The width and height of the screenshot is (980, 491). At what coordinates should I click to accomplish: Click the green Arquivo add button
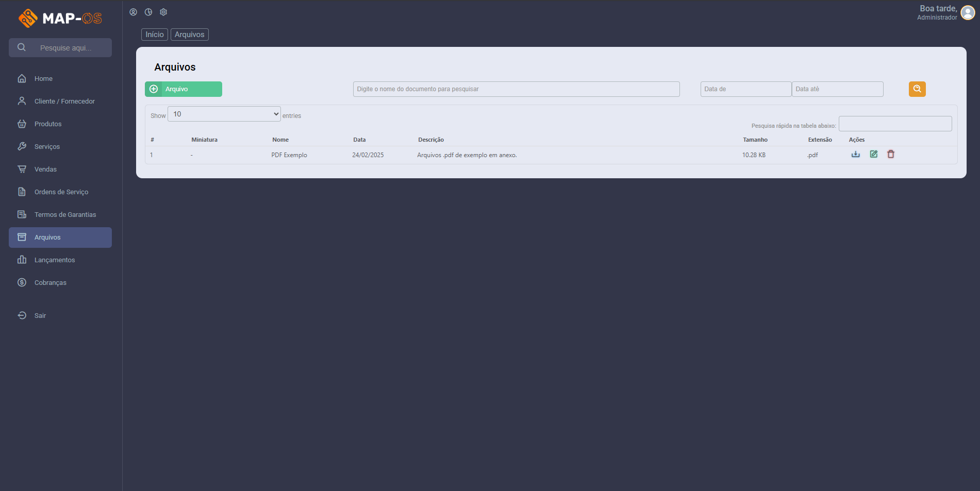coord(184,89)
